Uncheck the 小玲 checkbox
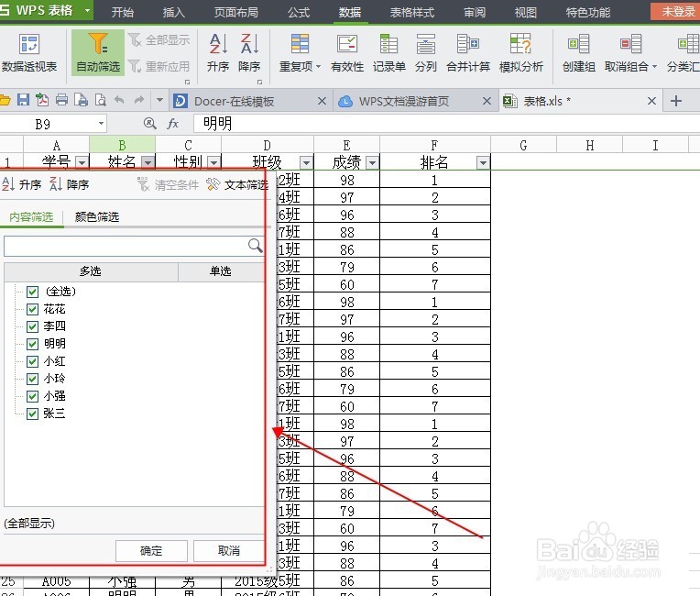 tap(32, 379)
